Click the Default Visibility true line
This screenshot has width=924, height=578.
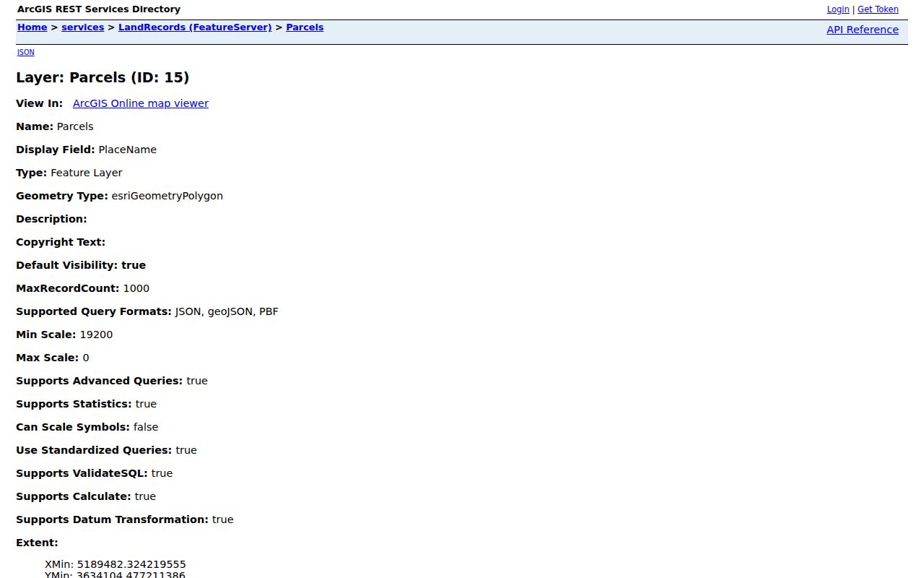pyautogui.click(x=81, y=265)
